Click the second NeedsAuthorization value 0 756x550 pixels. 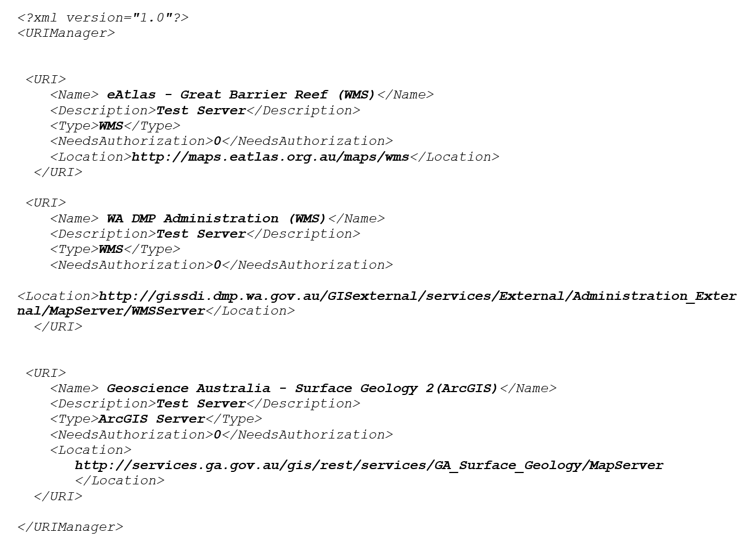pos(217,265)
